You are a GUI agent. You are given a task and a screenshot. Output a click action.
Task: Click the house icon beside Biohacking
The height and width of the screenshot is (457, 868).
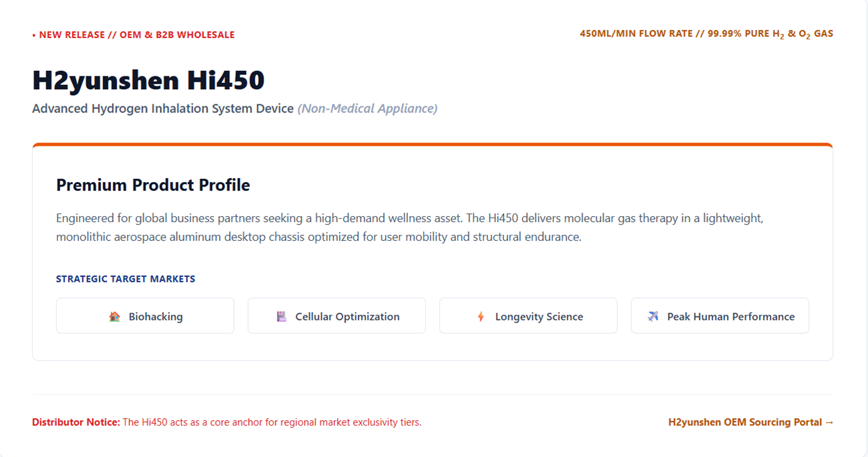[114, 316]
